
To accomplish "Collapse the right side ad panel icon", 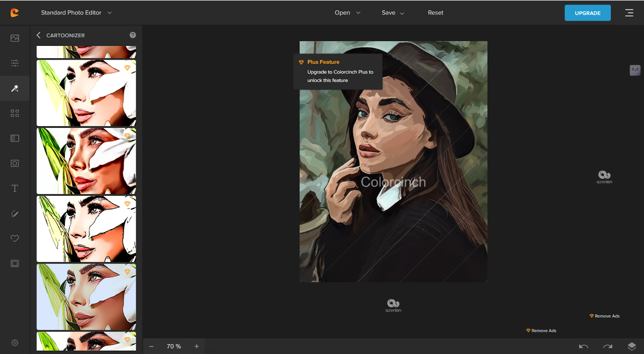I will [x=635, y=70].
